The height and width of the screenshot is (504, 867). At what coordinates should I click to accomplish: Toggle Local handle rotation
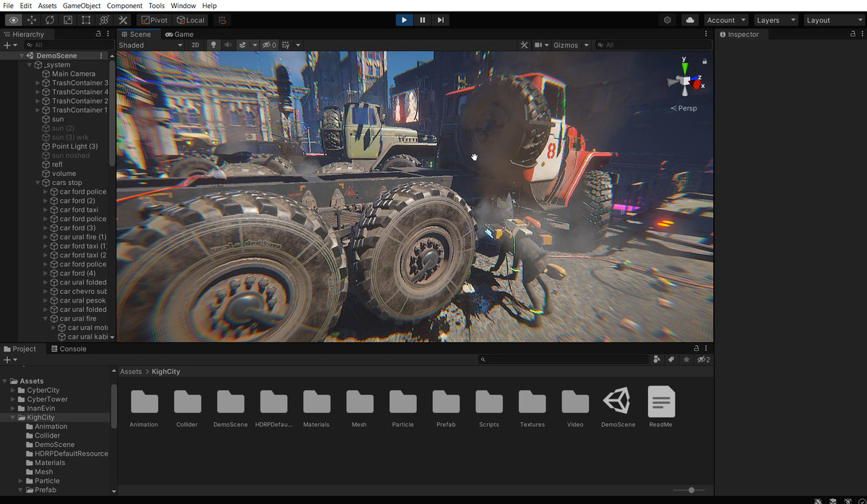(x=190, y=20)
